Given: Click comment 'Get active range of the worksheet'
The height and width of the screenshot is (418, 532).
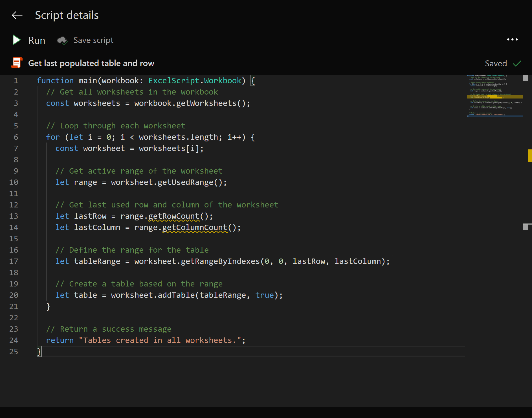Looking at the screenshot, I should tap(139, 171).
